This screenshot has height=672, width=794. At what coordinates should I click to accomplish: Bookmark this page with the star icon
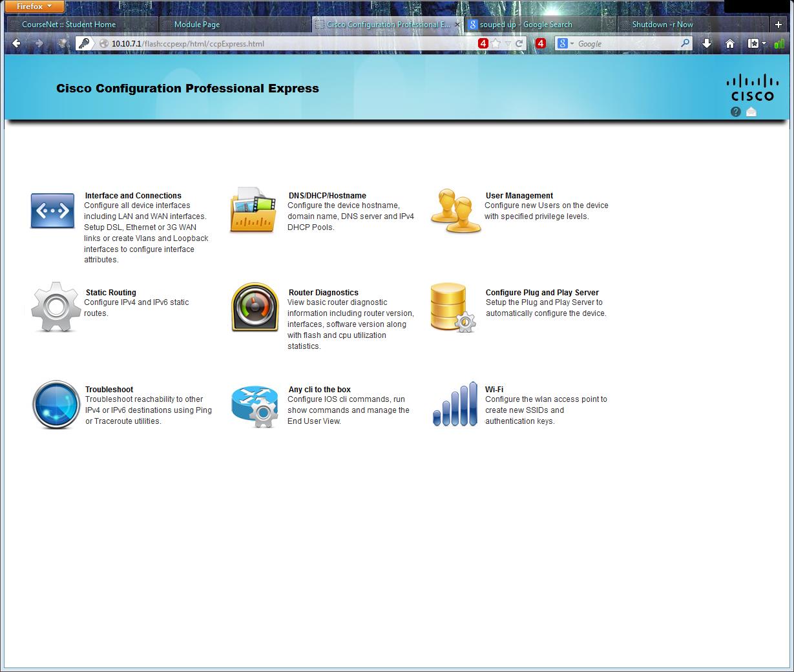tap(496, 43)
